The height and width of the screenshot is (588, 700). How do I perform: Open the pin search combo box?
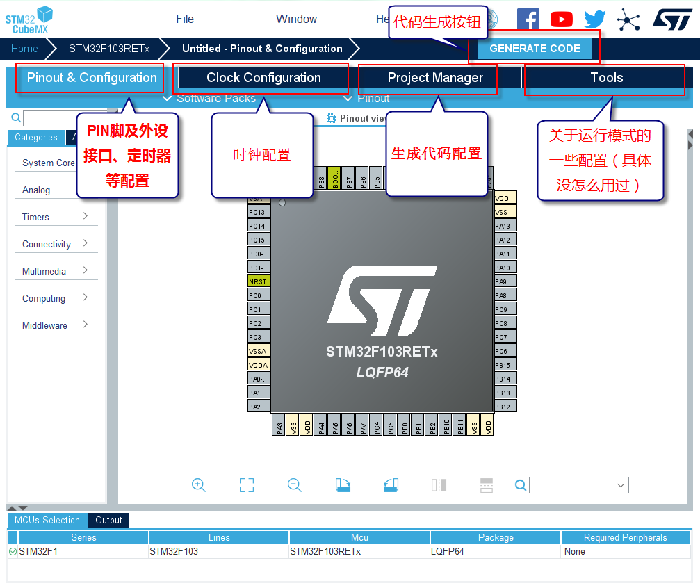click(578, 485)
